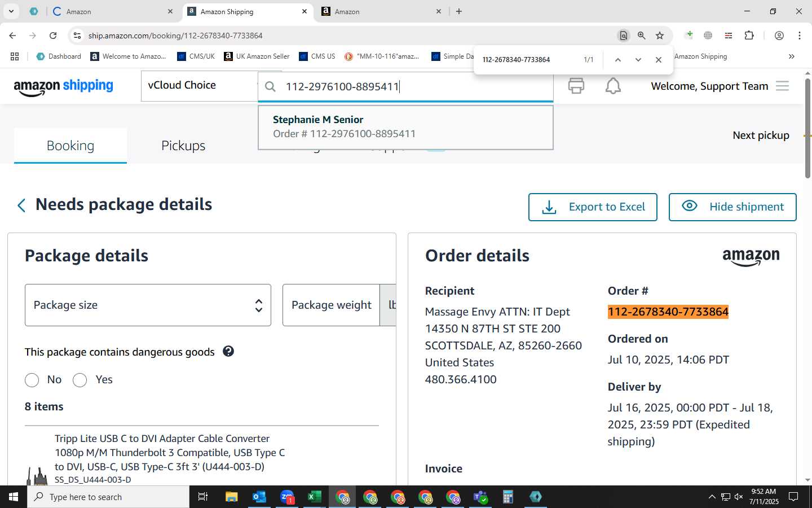This screenshot has width=812, height=508.
Task: Click the search magnifier icon
Action: pos(271,86)
